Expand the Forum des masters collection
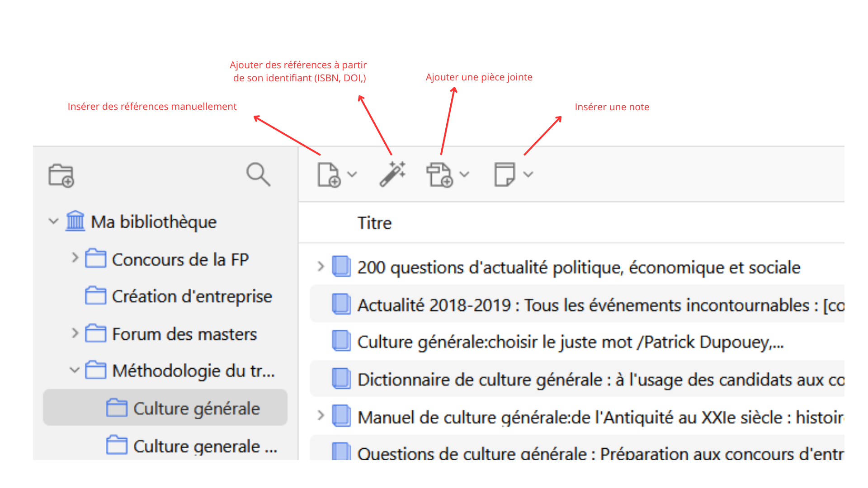 [75, 333]
